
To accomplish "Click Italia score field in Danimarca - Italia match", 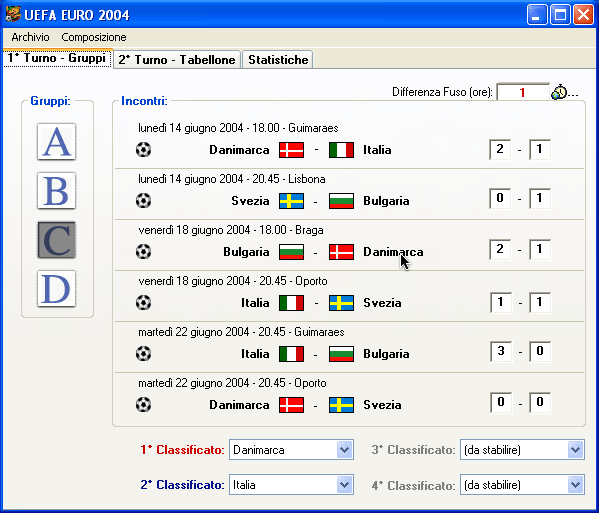I will 539,149.
